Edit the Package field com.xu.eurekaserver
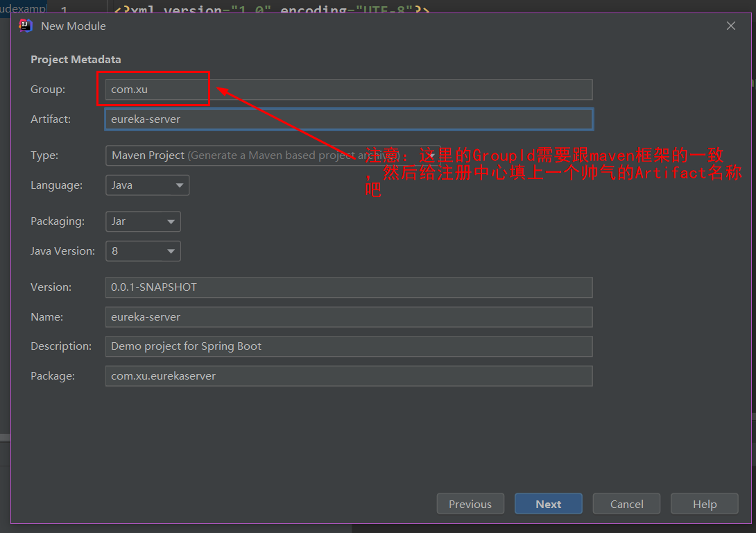 349,375
